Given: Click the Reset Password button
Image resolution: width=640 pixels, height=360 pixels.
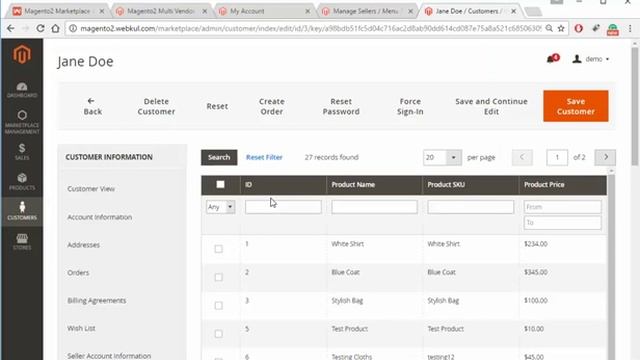Looking at the screenshot, I should (x=341, y=106).
